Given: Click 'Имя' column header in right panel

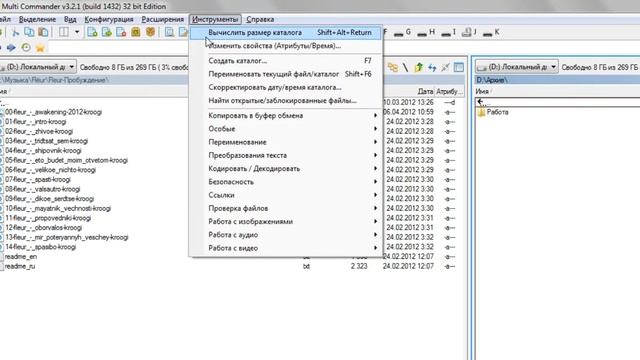Looking at the screenshot, I should [482, 91].
